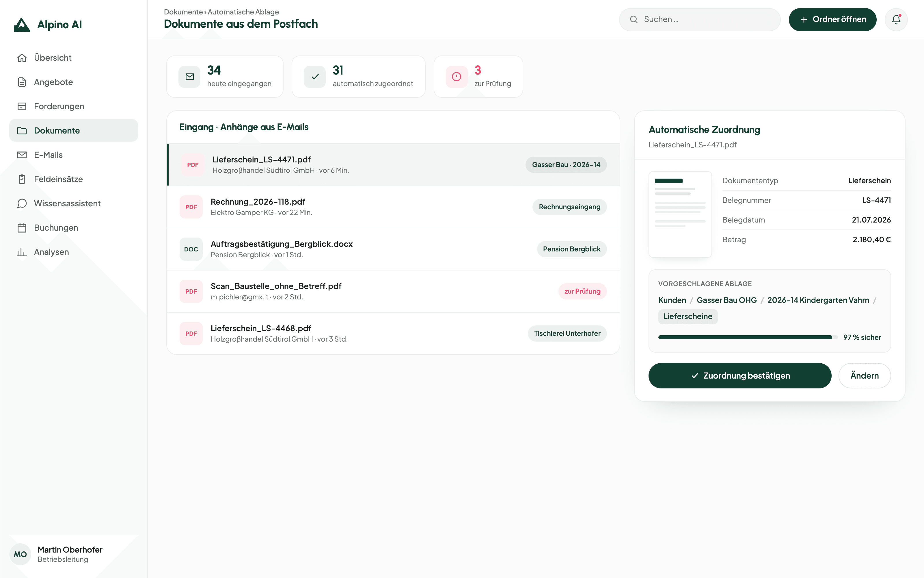Click the Rechnungseingang tag
This screenshot has height=578, width=924.
tap(569, 207)
